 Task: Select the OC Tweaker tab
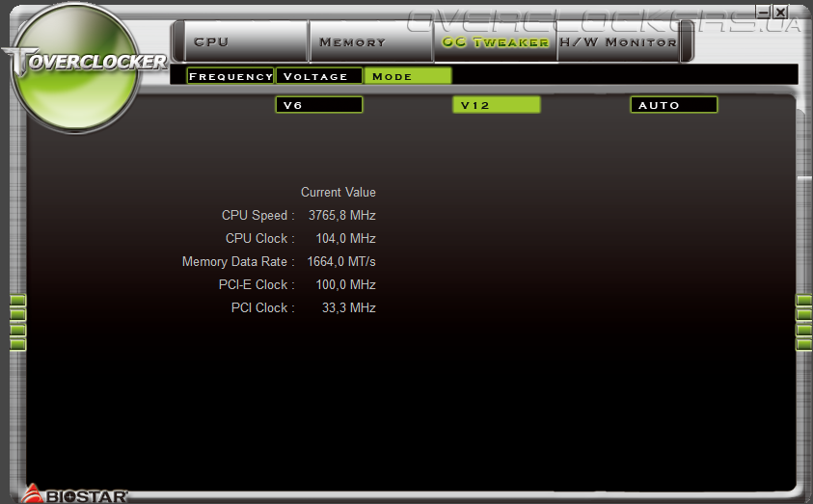pos(495,41)
